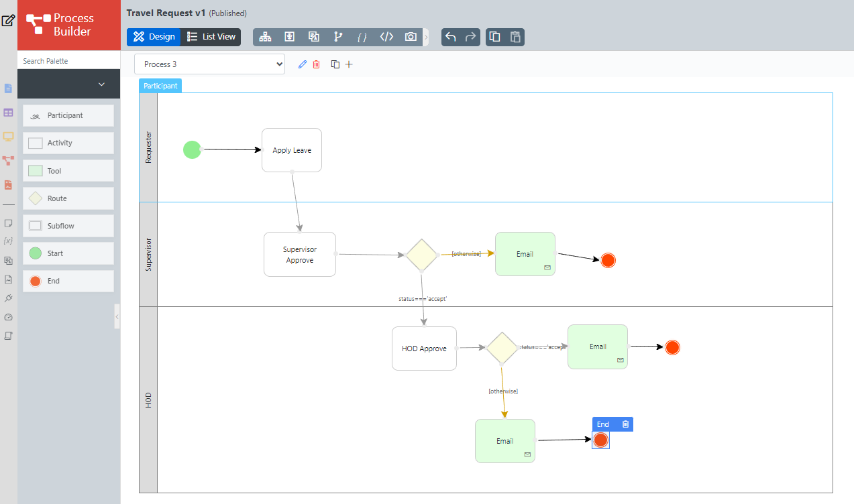854x504 pixels.
Task: Click the paste clipboard icon in toolbar
Action: coord(515,37)
